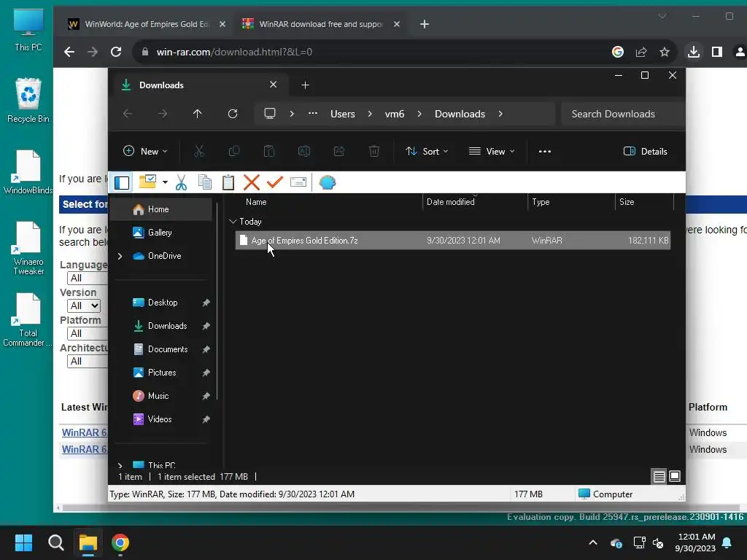Unpin Desktop using its pin icon
747x560 pixels.
tap(206, 303)
